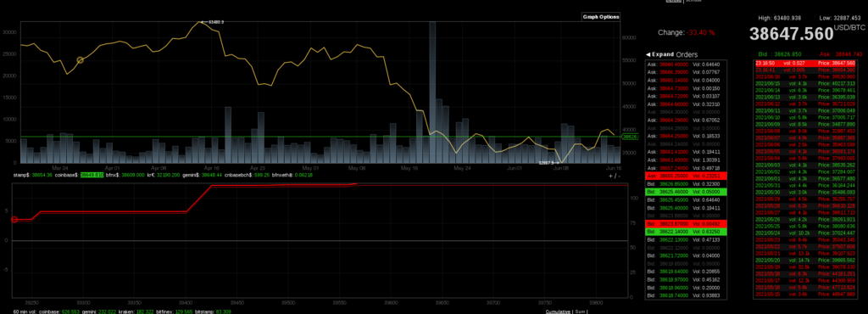Select the gemini$ price 38648.44
The image size is (868, 314).
[x=212, y=175]
